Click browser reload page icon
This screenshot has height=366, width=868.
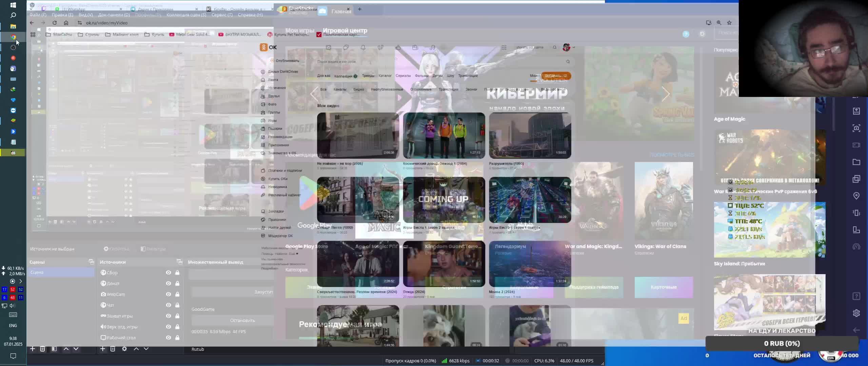point(55,23)
